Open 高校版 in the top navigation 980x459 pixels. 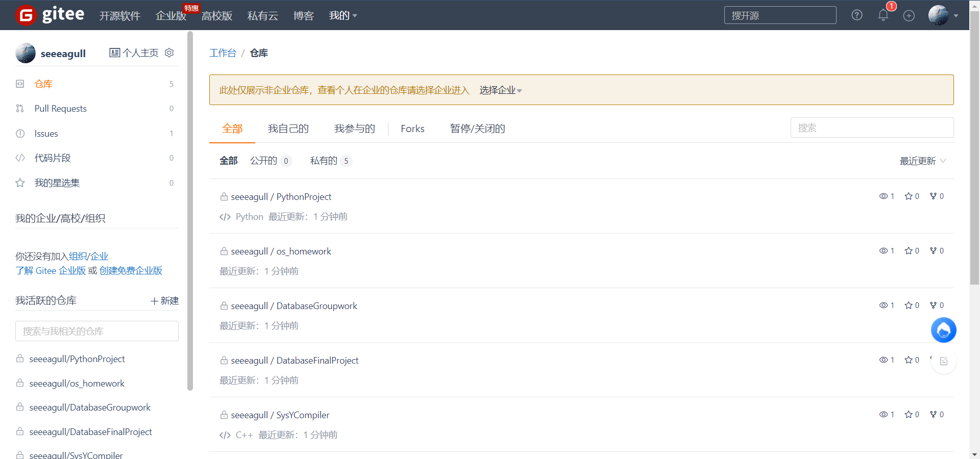[217, 16]
